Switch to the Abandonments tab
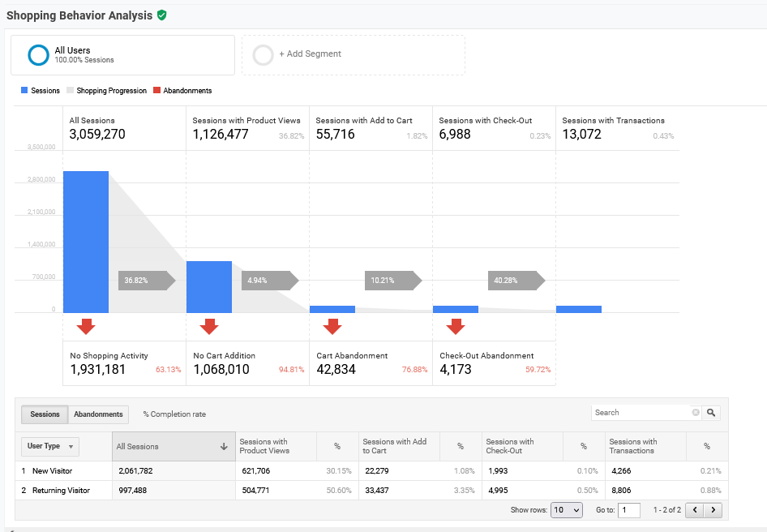Viewport: 767px width, 532px height. tap(98, 414)
